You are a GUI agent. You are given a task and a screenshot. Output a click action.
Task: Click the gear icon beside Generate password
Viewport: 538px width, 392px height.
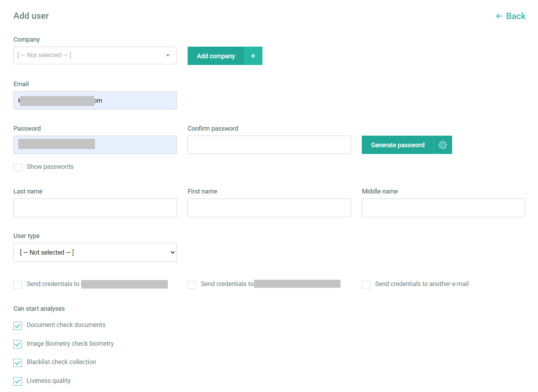[443, 145]
